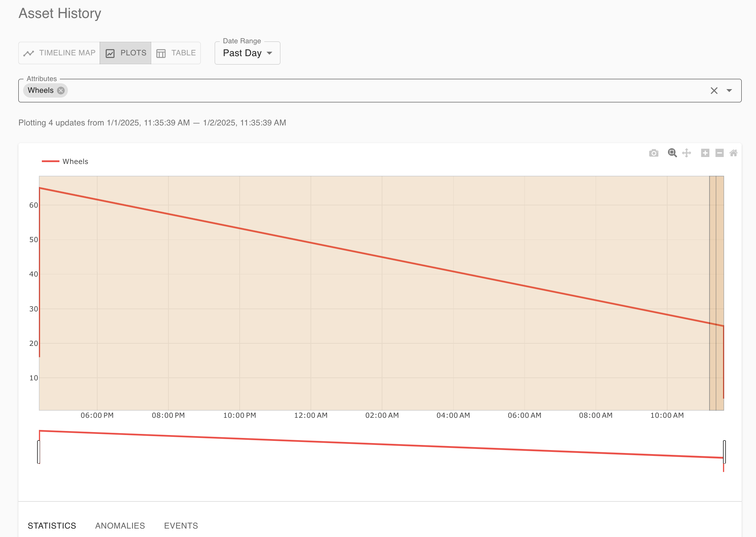This screenshot has height=537, width=756.
Task: Click the plot Zoom out minus icon
Action: (x=719, y=153)
